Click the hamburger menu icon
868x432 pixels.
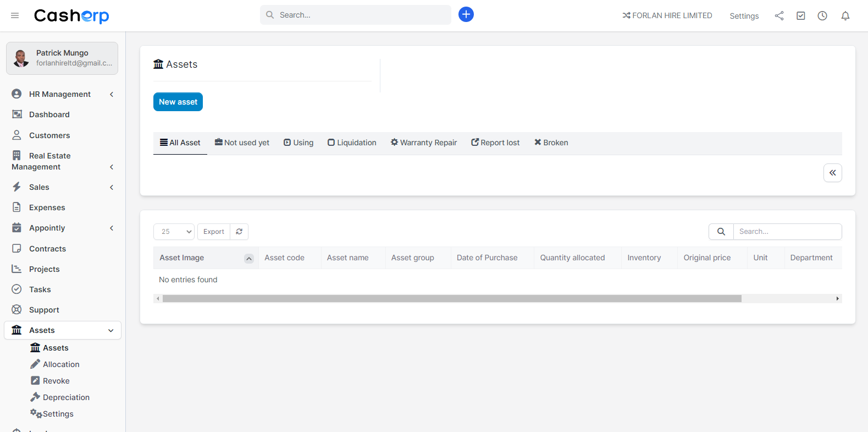[15, 16]
